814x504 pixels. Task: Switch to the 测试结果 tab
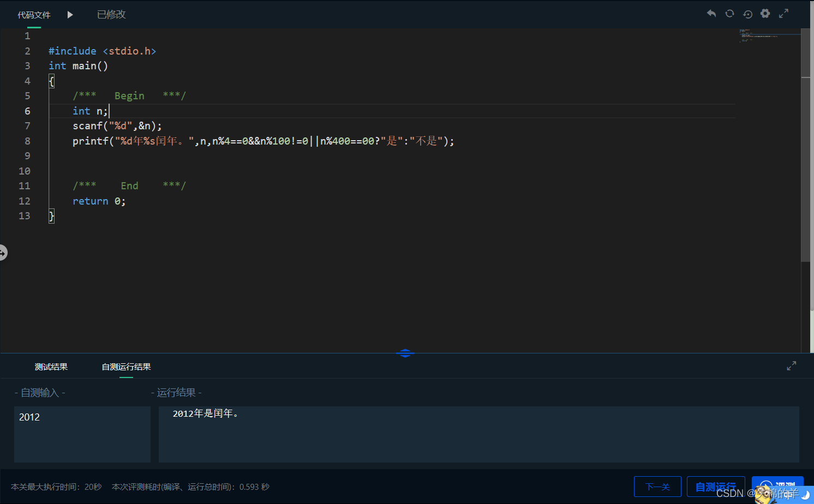point(51,367)
